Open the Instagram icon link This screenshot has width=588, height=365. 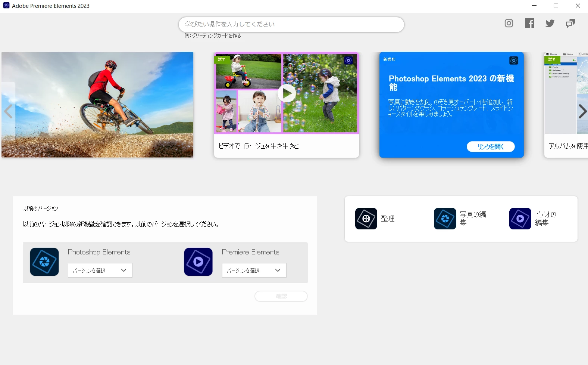click(x=509, y=23)
